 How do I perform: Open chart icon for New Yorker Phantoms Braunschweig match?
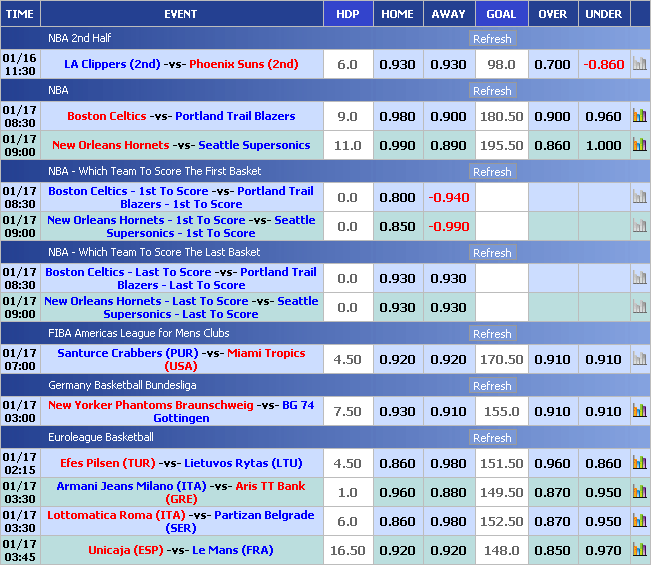click(x=639, y=411)
